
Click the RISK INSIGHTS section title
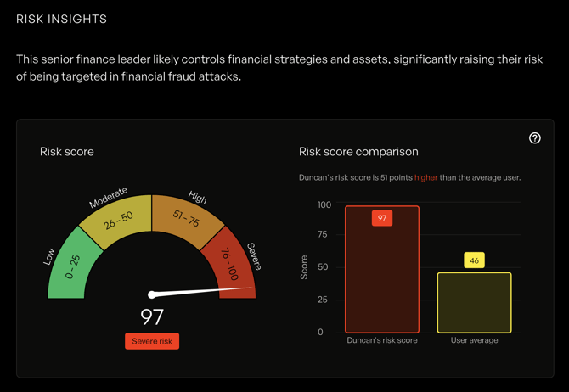point(62,19)
